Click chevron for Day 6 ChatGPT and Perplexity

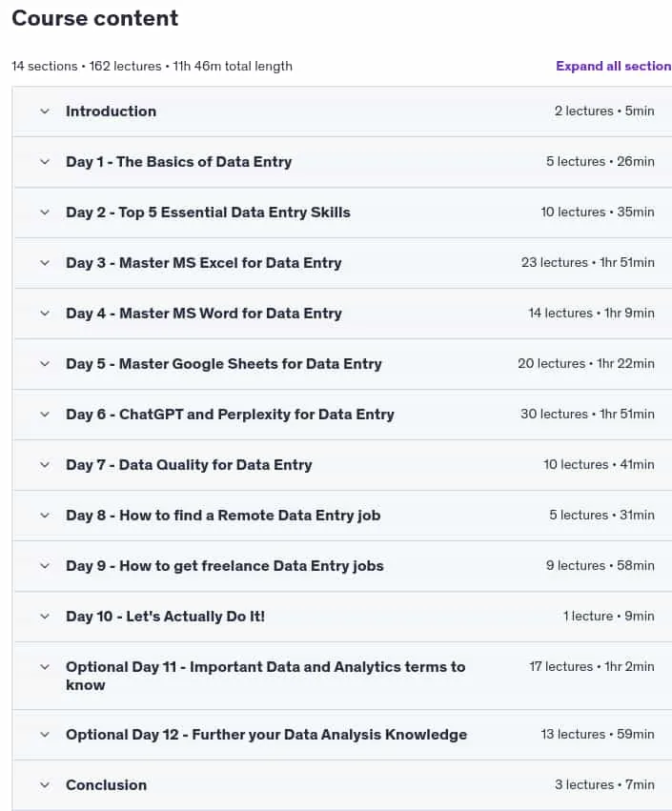45,415
